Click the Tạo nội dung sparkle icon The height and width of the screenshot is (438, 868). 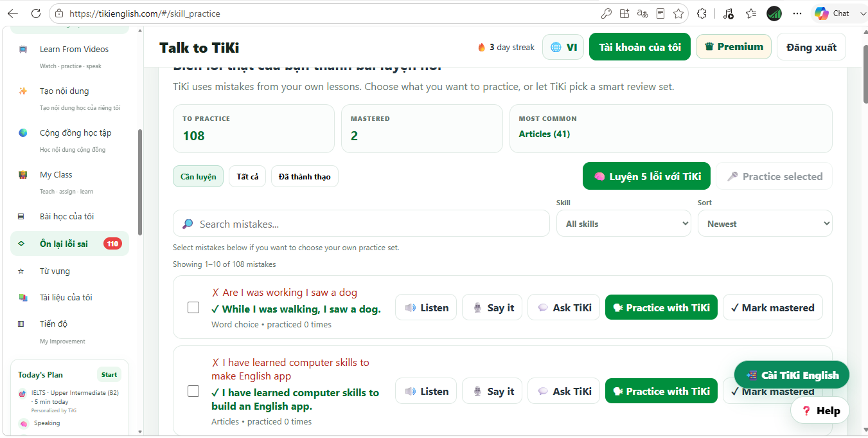23,91
